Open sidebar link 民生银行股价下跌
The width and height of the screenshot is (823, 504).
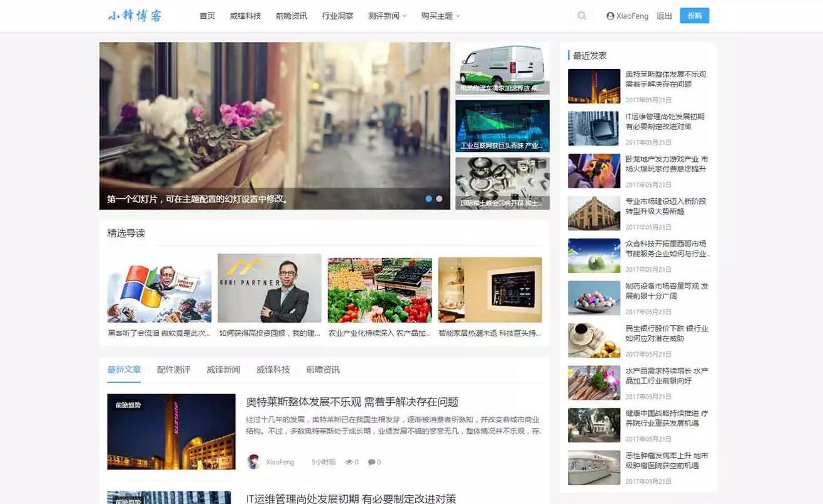(667, 333)
